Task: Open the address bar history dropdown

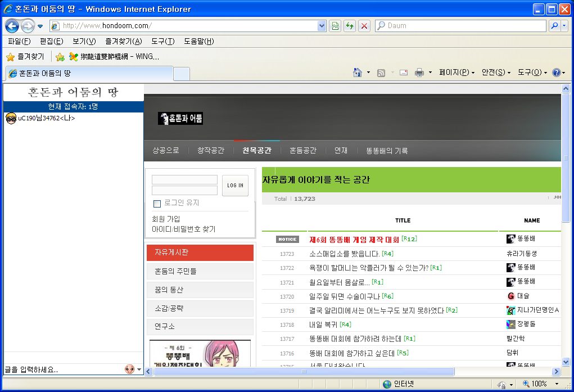Action: pos(322,26)
